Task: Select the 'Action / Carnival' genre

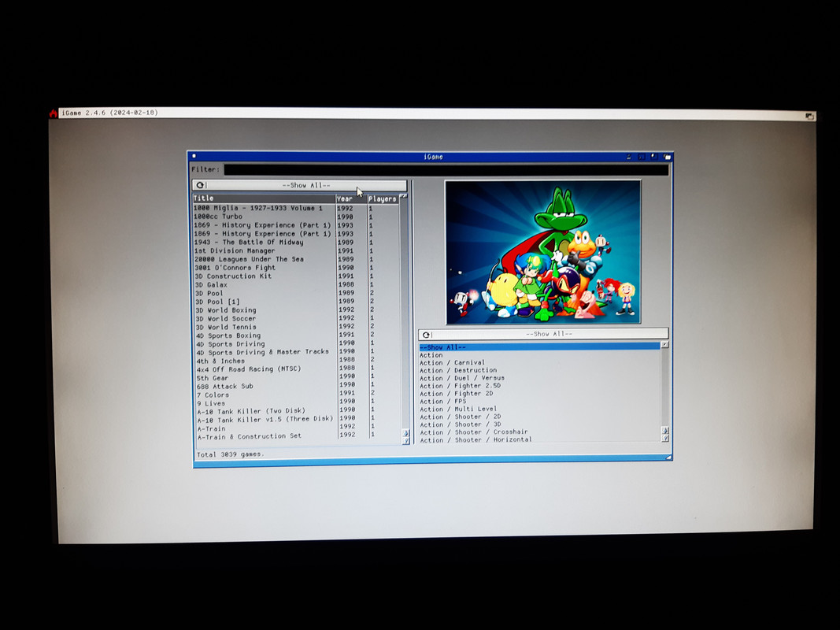Action: [452, 363]
